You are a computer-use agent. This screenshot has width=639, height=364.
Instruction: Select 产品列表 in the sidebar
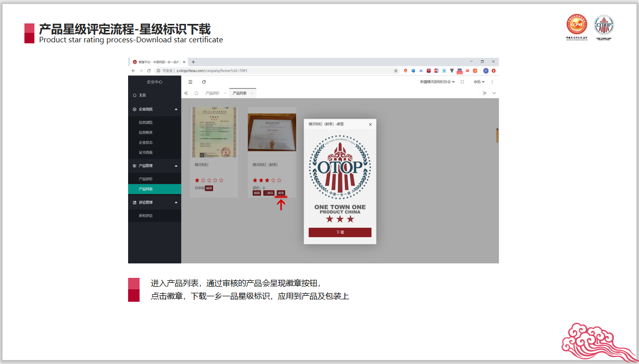pos(155,189)
